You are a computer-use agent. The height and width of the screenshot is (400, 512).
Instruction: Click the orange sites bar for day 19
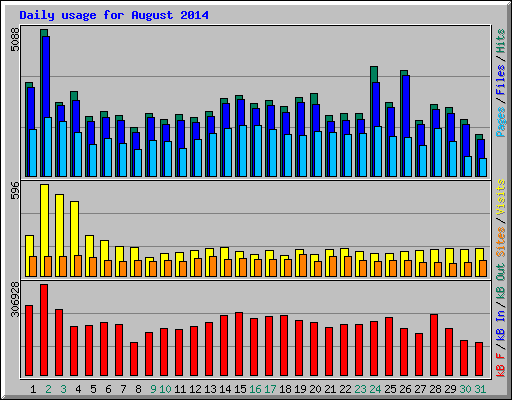(x=303, y=265)
